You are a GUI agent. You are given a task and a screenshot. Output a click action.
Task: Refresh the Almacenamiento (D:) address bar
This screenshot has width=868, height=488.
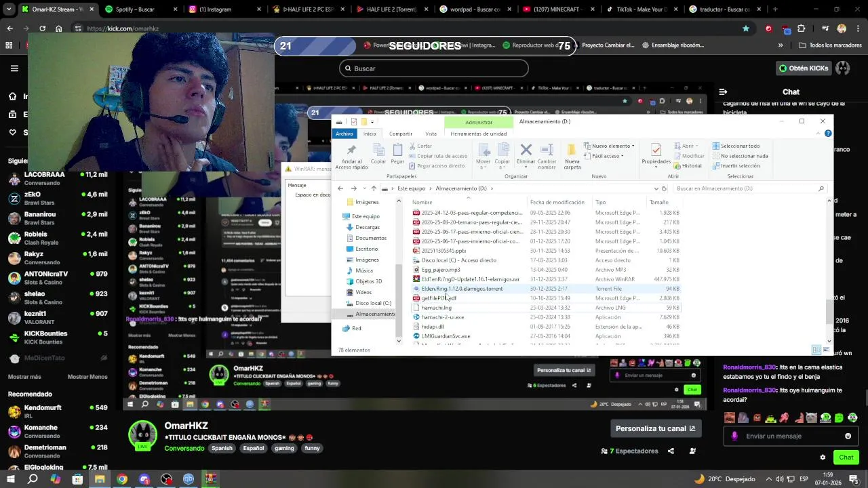pyautogui.click(x=665, y=188)
